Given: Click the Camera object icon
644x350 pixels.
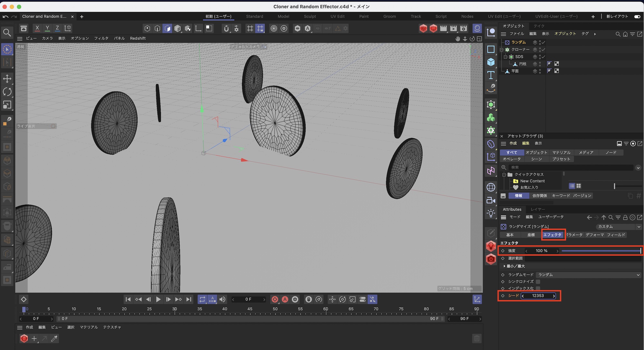Looking at the screenshot, I should 491,200.
